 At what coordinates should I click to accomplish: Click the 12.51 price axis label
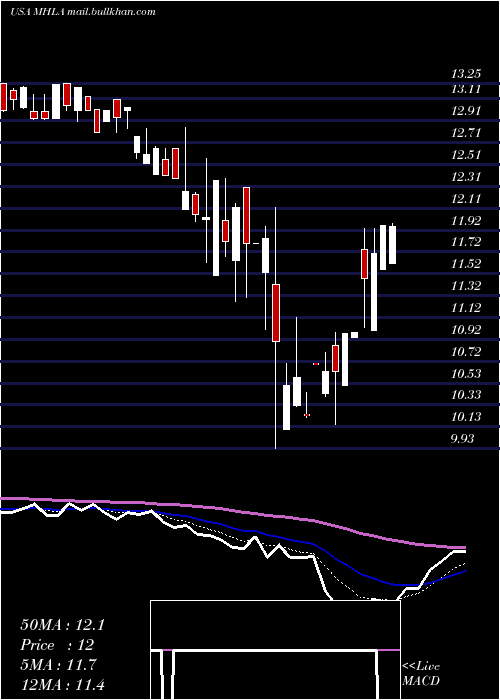point(467,155)
